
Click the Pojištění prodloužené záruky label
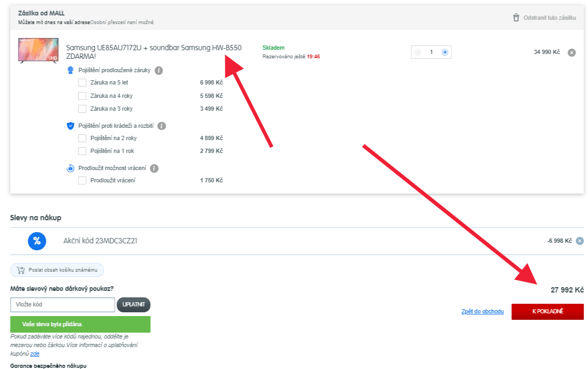(x=114, y=71)
